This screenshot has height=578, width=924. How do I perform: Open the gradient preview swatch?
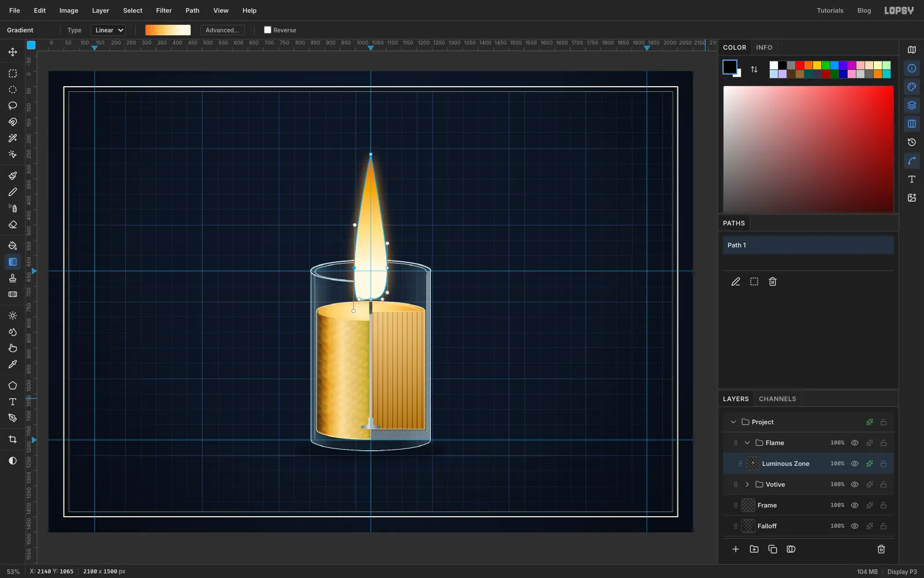pos(168,30)
